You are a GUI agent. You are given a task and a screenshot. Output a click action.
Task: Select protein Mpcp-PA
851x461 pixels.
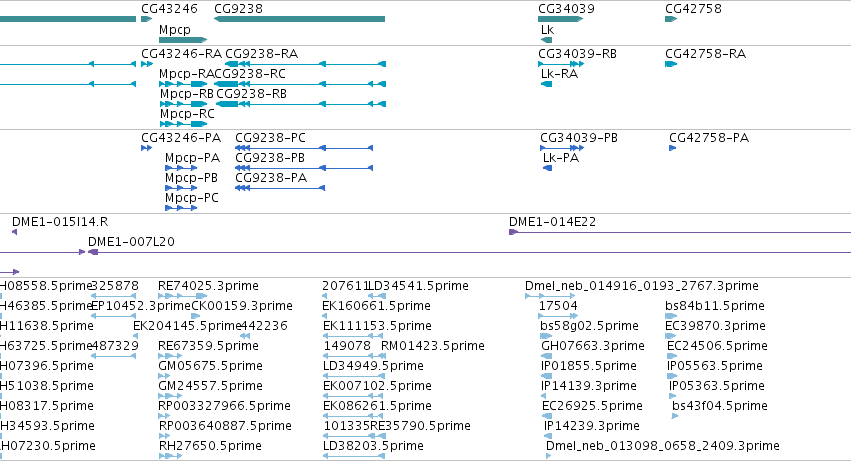tap(192, 158)
